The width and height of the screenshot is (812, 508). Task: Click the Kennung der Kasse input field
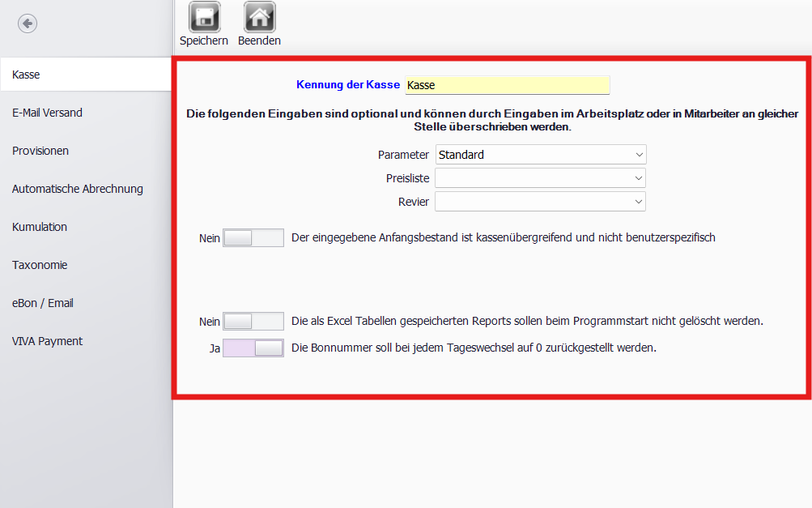pyautogui.click(x=508, y=85)
